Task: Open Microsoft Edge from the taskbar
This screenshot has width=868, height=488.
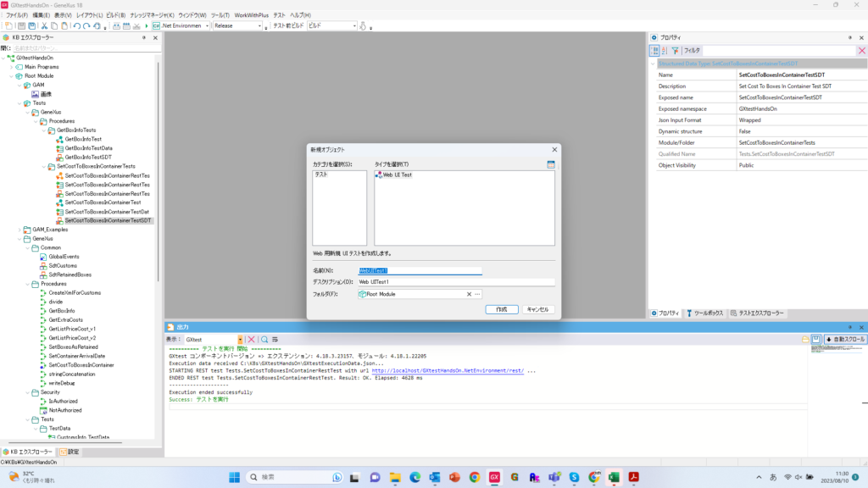Action: click(415, 477)
